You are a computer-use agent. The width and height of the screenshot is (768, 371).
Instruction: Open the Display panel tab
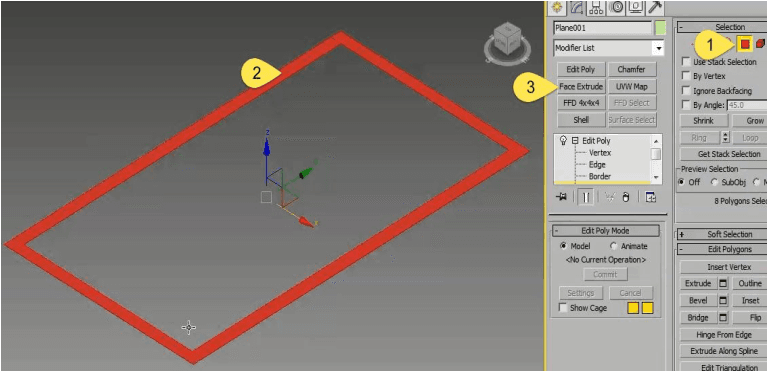[x=635, y=7]
